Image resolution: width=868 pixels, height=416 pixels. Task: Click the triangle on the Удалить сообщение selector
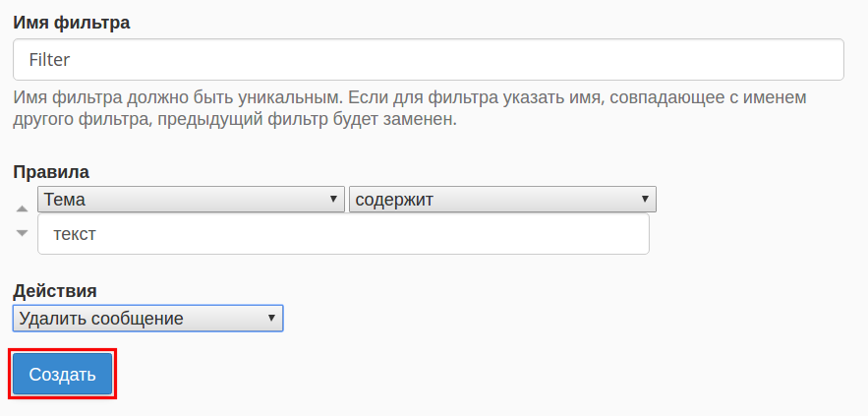pyautogui.click(x=271, y=318)
